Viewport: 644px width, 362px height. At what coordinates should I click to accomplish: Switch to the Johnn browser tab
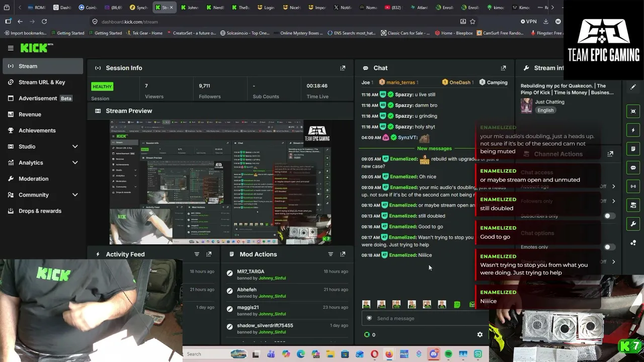(190, 8)
